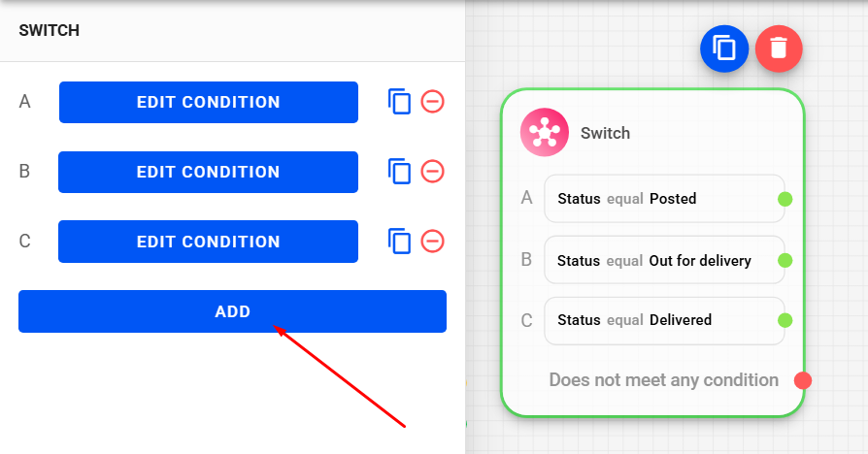Open Edit Condition for row A
868x454 pixels.
(208, 102)
